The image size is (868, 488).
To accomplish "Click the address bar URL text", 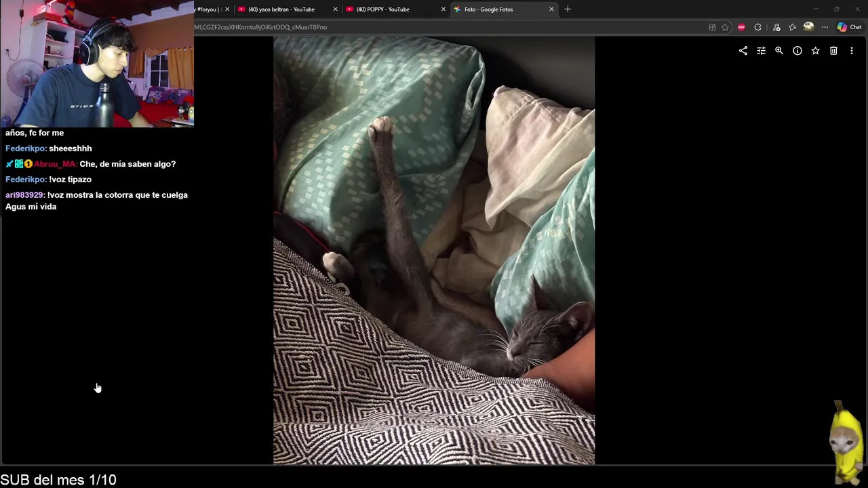I will click(261, 27).
